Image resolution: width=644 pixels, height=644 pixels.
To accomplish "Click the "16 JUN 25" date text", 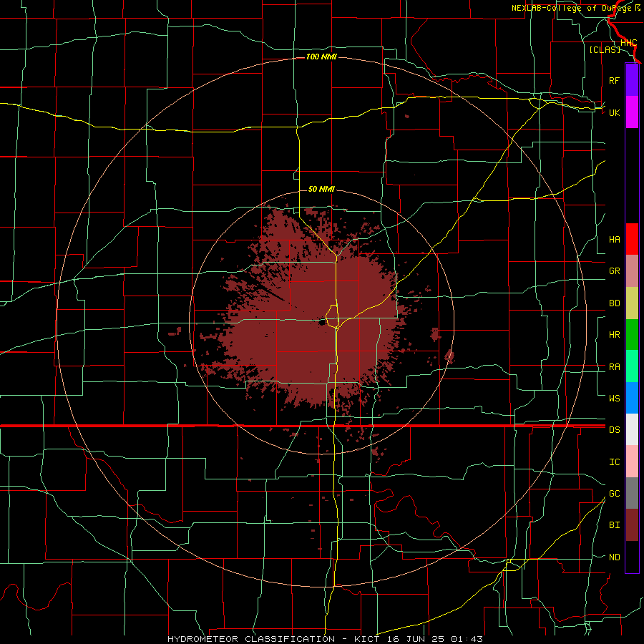I will 415,639.
